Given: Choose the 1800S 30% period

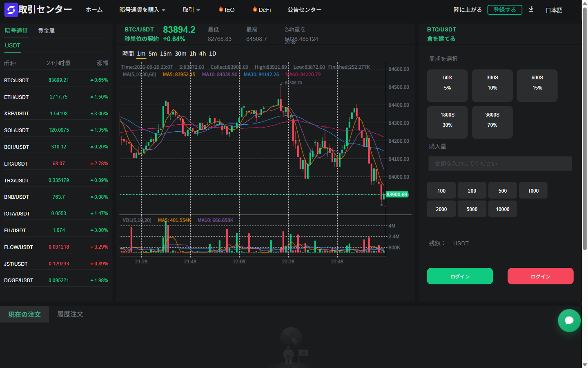Looking at the screenshot, I should pos(448,122).
